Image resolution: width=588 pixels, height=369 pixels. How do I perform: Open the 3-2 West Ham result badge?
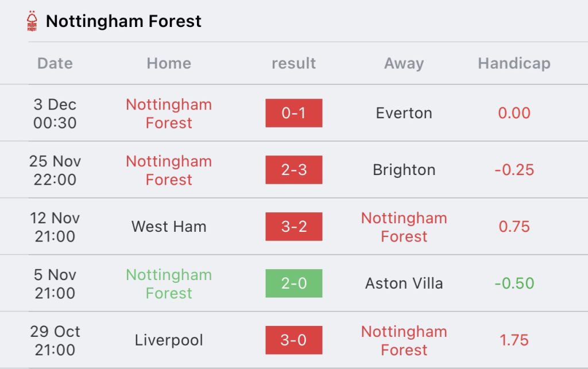pos(293,227)
